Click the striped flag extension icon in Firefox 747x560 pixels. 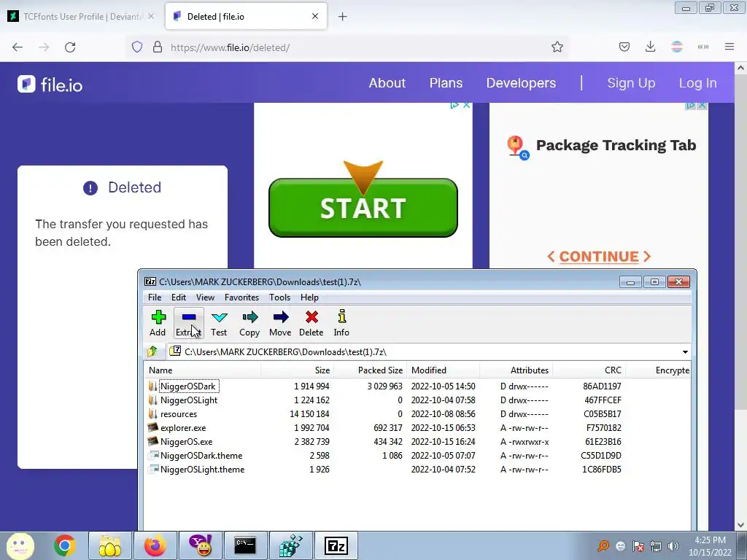coord(677,47)
